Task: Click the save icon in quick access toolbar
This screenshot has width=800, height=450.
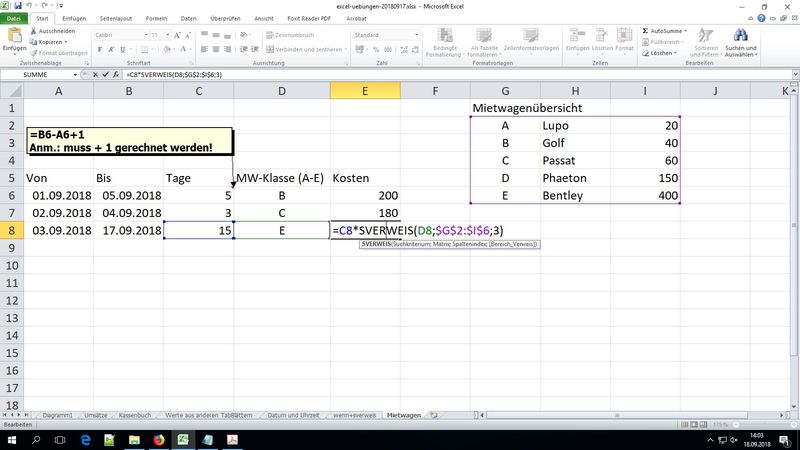Action: click(20, 5)
